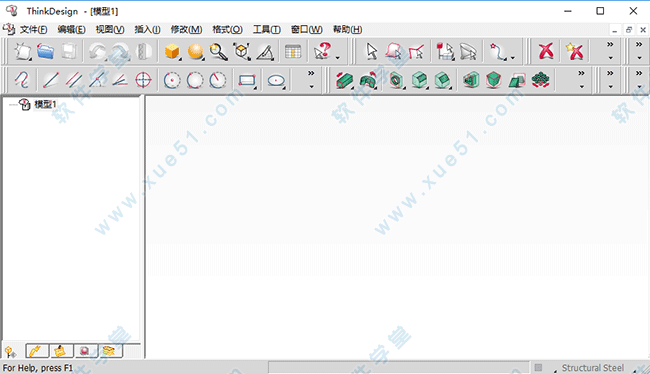This screenshot has height=374, width=650.
Task: Click the hole solid feature icon
Action: tap(396, 80)
